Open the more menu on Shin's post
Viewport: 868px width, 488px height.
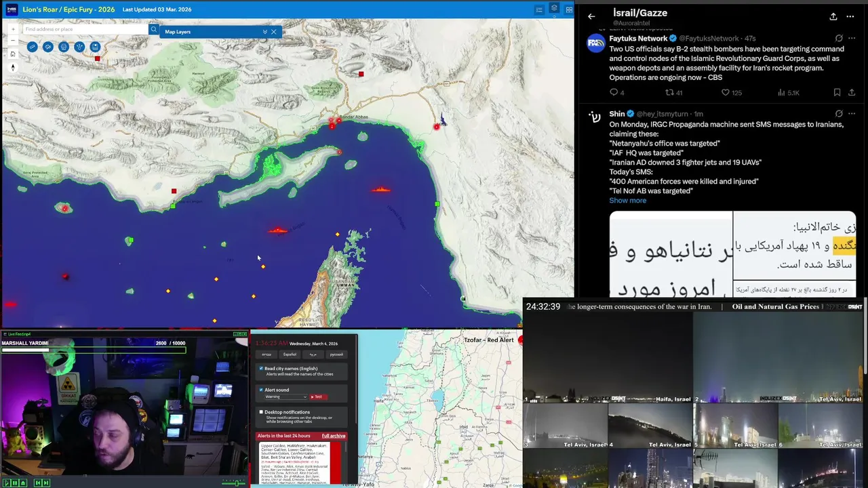852,113
